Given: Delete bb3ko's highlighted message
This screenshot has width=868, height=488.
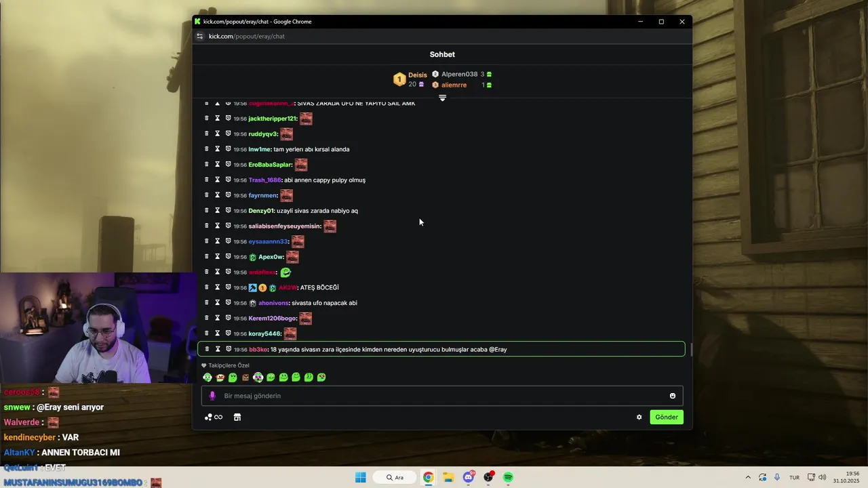Looking at the screenshot, I should coord(207,349).
